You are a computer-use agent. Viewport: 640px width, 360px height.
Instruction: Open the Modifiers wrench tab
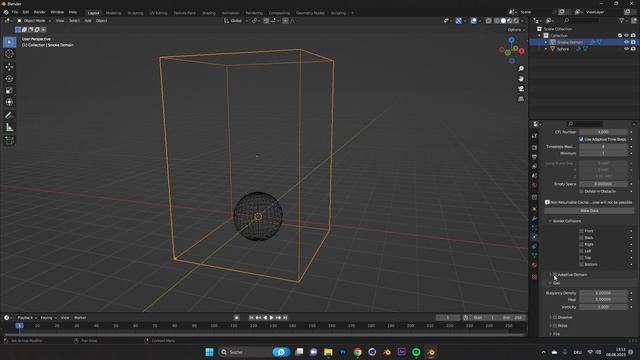534,219
